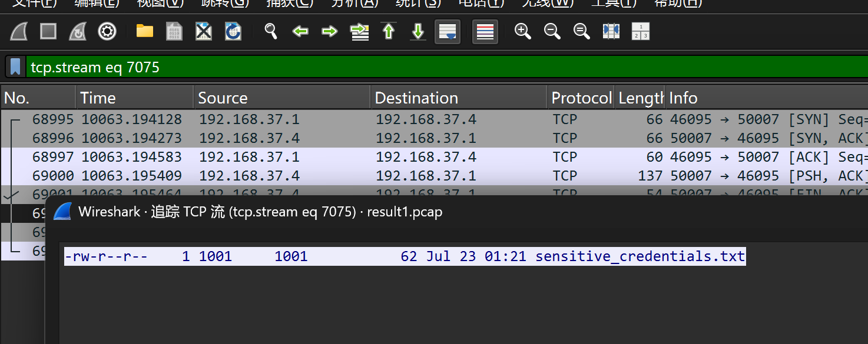The height and width of the screenshot is (344, 868).
Task: Open capture options gear
Action: (x=107, y=31)
